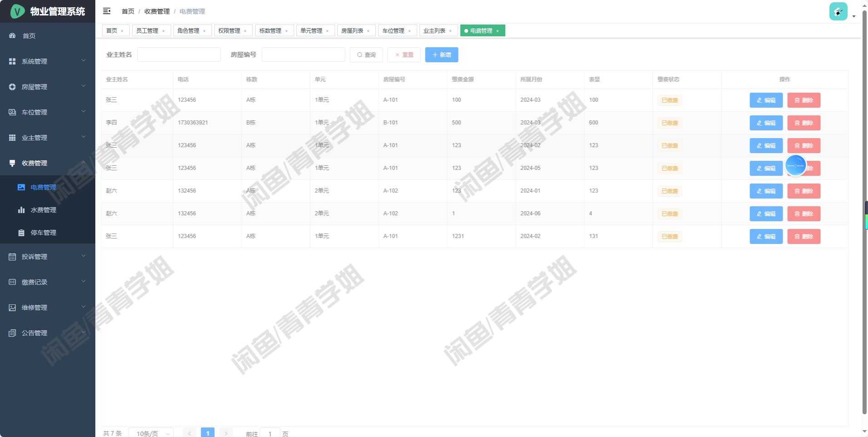The height and width of the screenshot is (437, 868).
Task: Close the 电费管理 active tab
Action: (x=498, y=31)
